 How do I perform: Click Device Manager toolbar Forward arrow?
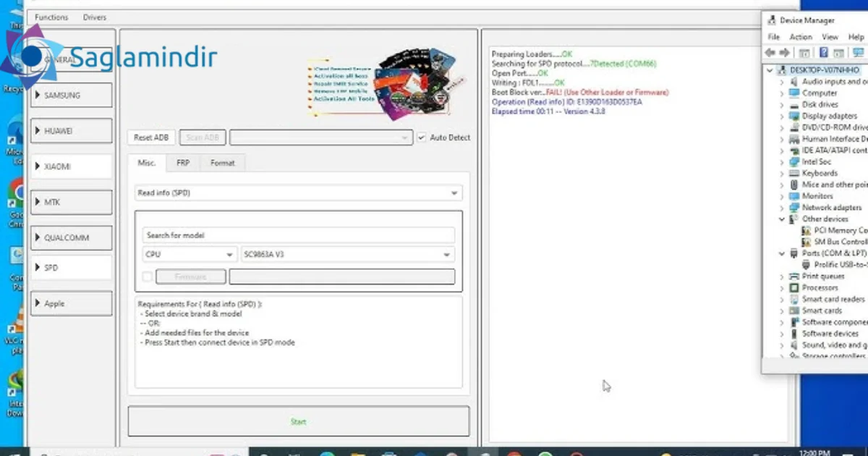coord(785,53)
